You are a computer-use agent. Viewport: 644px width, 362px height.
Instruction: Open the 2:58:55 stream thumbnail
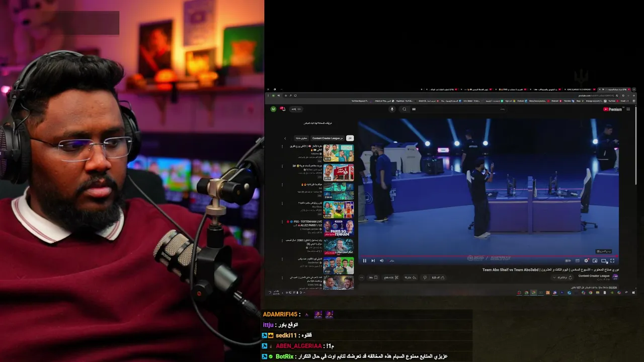(339, 192)
